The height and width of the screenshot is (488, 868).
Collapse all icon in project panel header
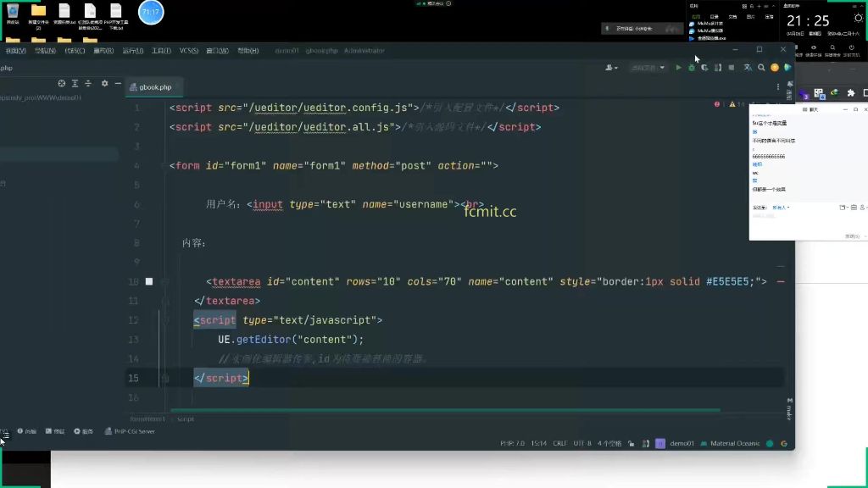coord(88,84)
